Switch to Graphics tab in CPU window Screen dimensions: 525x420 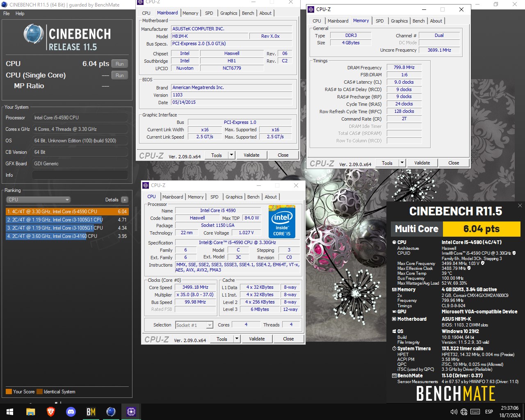[234, 197]
